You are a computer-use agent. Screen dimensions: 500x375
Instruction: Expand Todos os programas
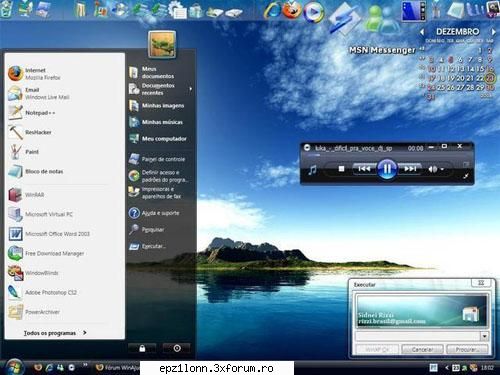55,333
